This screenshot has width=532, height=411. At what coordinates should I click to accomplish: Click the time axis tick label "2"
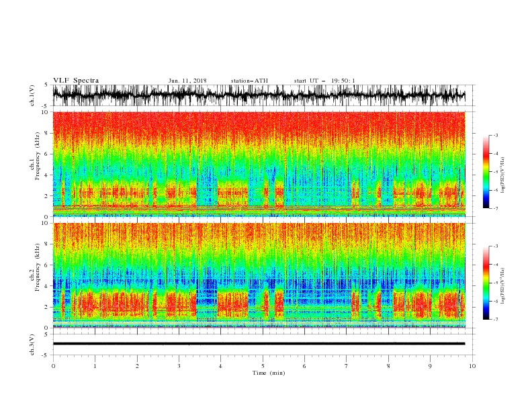point(137,366)
